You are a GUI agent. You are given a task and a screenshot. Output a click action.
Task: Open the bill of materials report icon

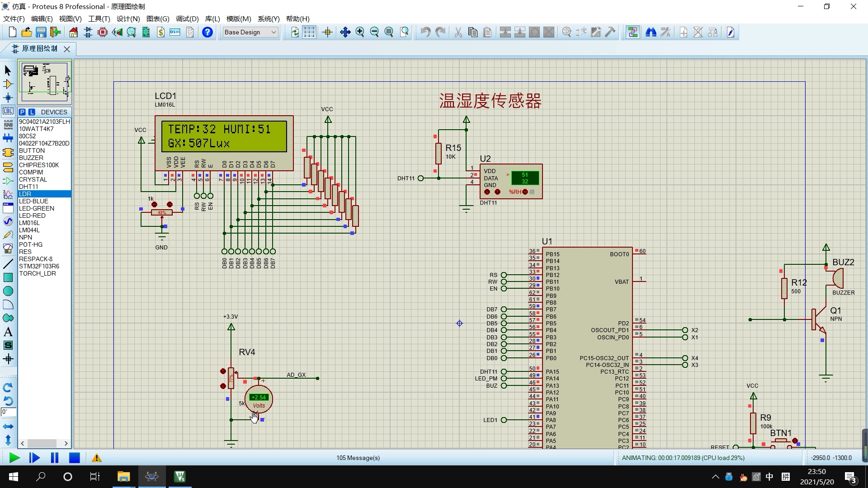160,32
